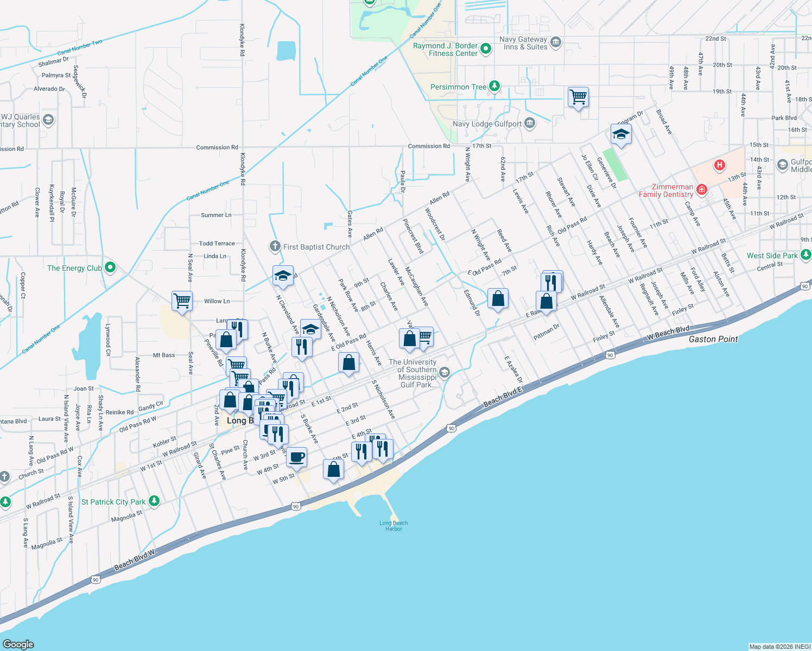The height and width of the screenshot is (651, 812).
Task: Click the graduation cap school marker near Broad Ave
Action: pyautogui.click(x=620, y=133)
